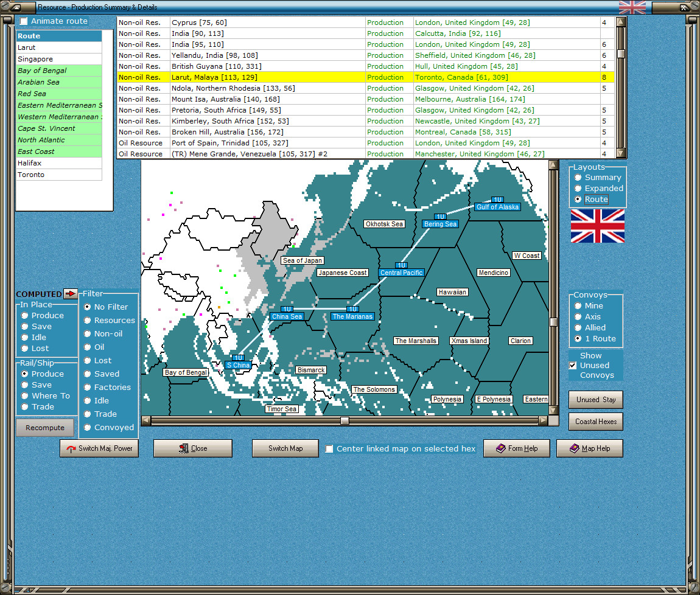700x595 pixels.
Task: Click the Close button
Action: [x=193, y=448]
